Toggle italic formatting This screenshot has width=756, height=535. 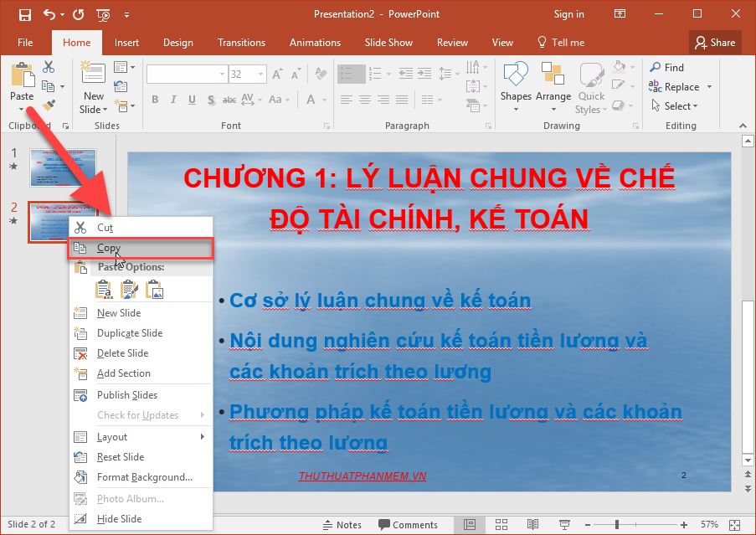(173, 99)
